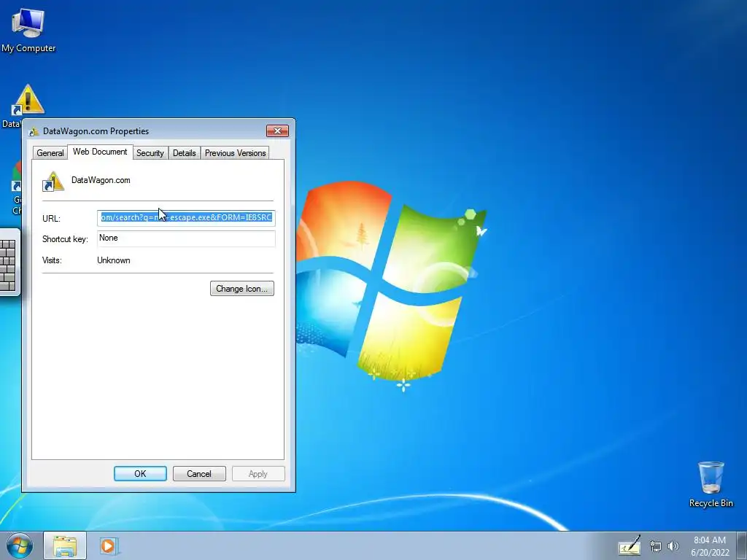This screenshot has height=560, width=747.
Task: Open the Details tab
Action: pos(185,153)
